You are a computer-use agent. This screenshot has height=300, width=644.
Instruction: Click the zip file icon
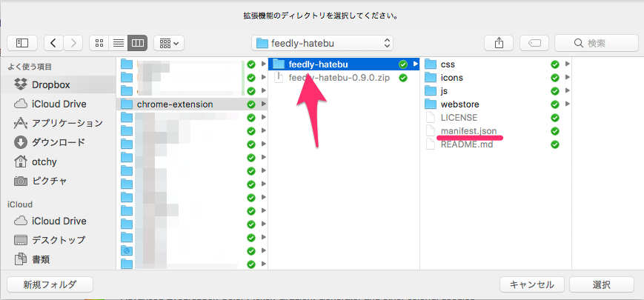(x=279, y=77)
